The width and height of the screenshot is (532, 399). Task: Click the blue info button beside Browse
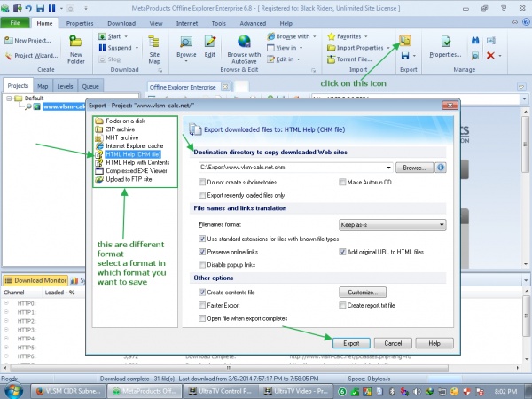tap(441, 168)
